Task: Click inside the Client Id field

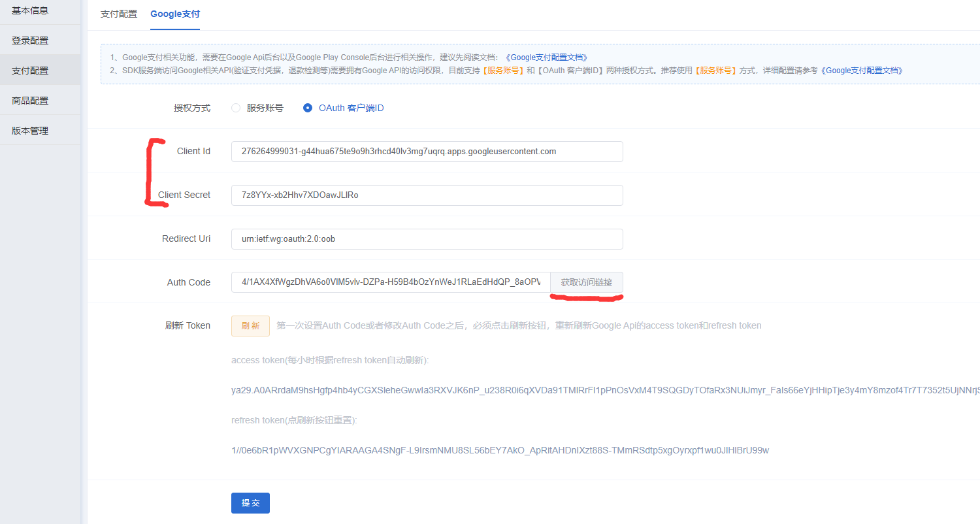Action: coord(427,151)
